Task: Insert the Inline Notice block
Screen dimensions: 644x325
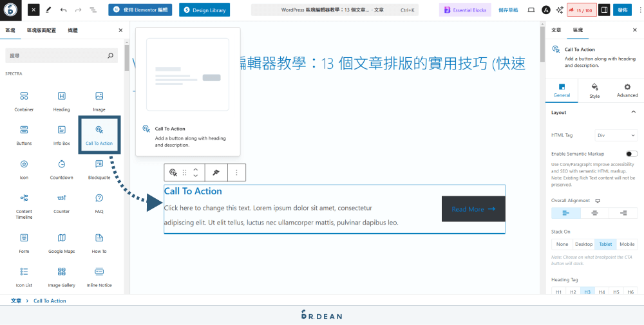Action: coord(99,277)
